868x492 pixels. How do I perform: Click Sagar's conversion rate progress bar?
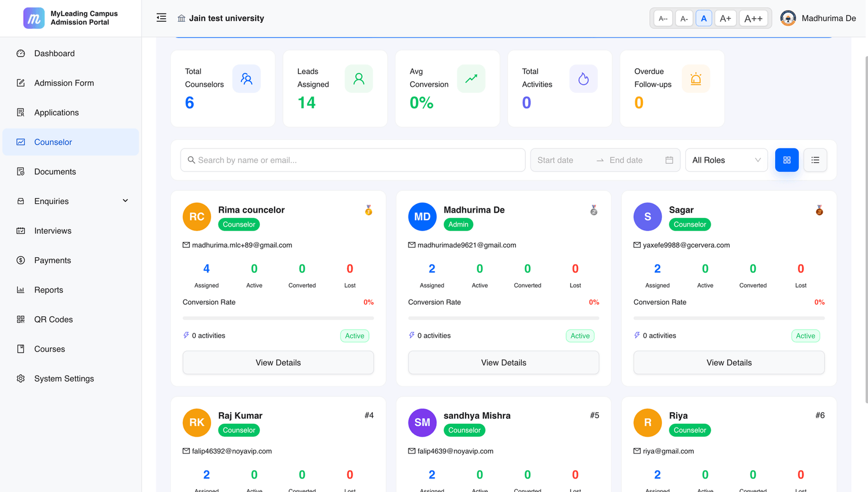[729, 318]
